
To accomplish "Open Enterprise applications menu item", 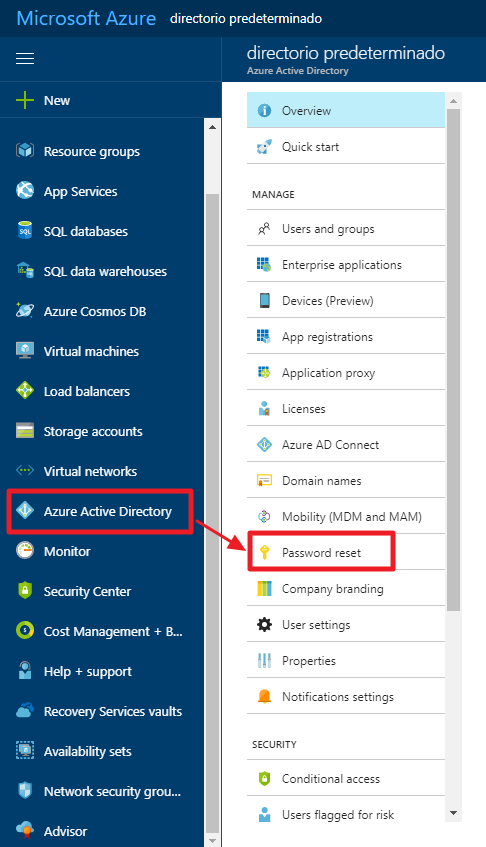I will [x=346, y=265].
